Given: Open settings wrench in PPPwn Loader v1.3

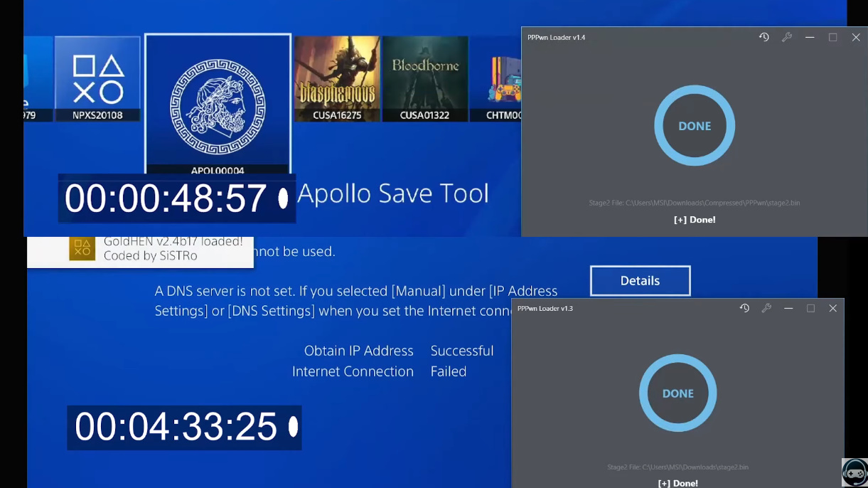Looking at the screenshot, I should (x=766, y=308).
